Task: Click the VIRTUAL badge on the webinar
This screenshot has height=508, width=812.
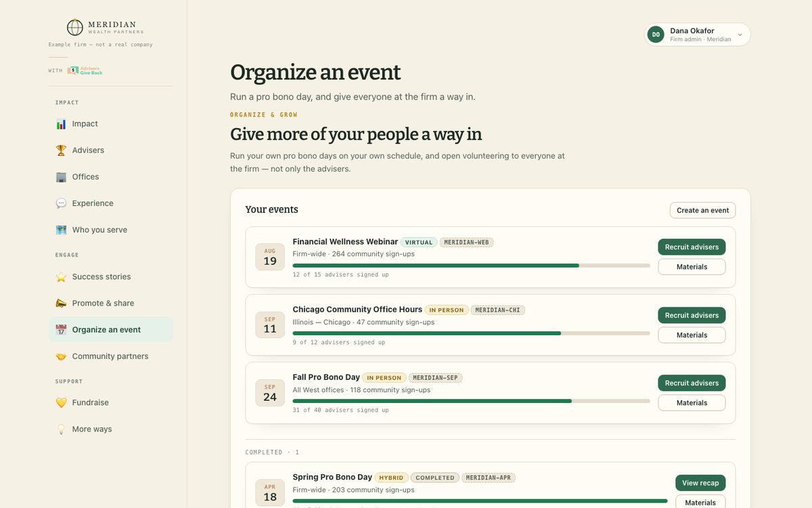Action: point(419,242)
